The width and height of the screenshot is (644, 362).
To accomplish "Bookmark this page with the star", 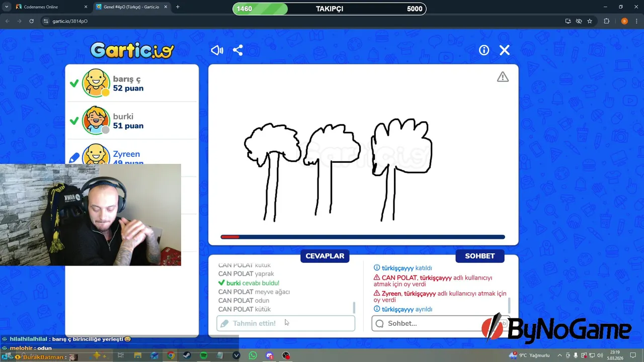I will point(590,21).
